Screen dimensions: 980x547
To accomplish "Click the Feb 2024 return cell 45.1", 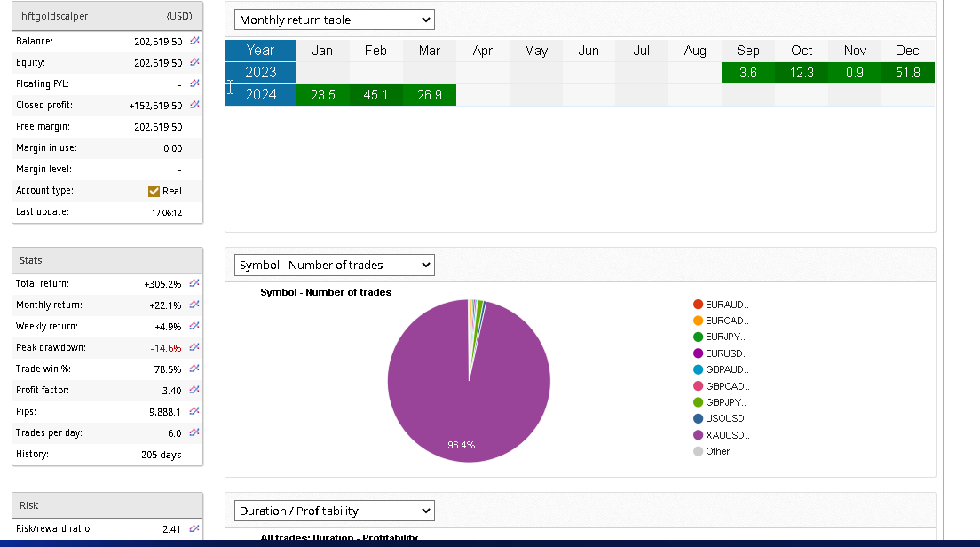I will coord(375,95).
